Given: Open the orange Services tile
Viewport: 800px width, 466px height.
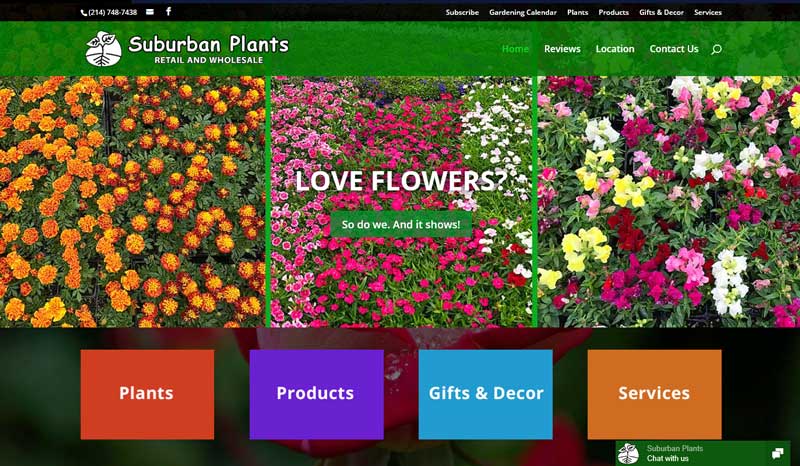Looking at the screenshot, I should [655, 394].
